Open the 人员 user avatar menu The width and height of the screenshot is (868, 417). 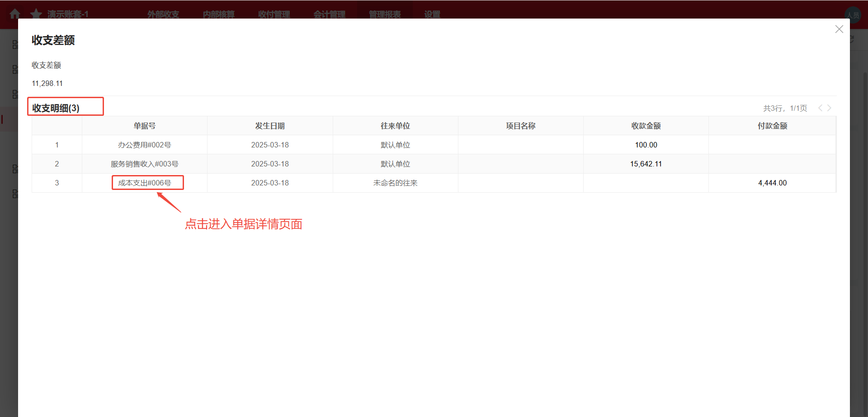[854, 14]
